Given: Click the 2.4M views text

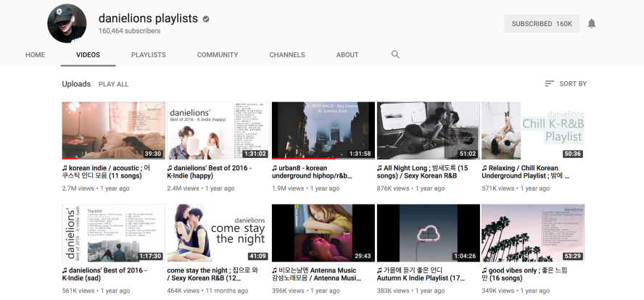Looking at the screenshot, I should (183, 188).
